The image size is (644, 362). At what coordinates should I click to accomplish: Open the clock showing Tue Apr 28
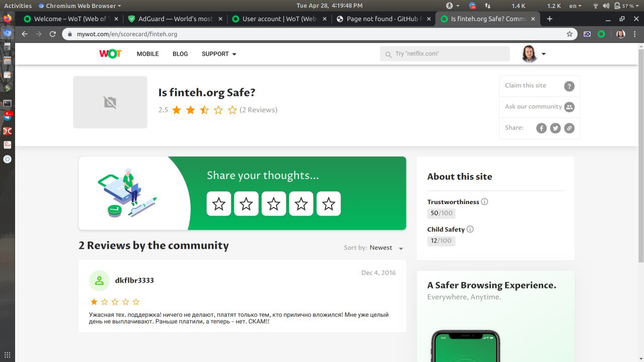[x=330, y=6]
